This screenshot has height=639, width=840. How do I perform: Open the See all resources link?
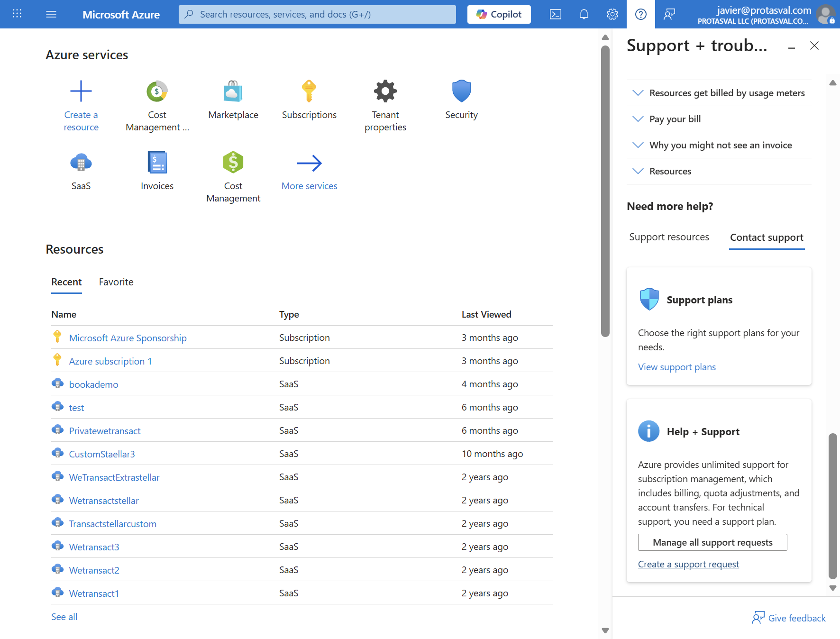(x=64, y=617)
